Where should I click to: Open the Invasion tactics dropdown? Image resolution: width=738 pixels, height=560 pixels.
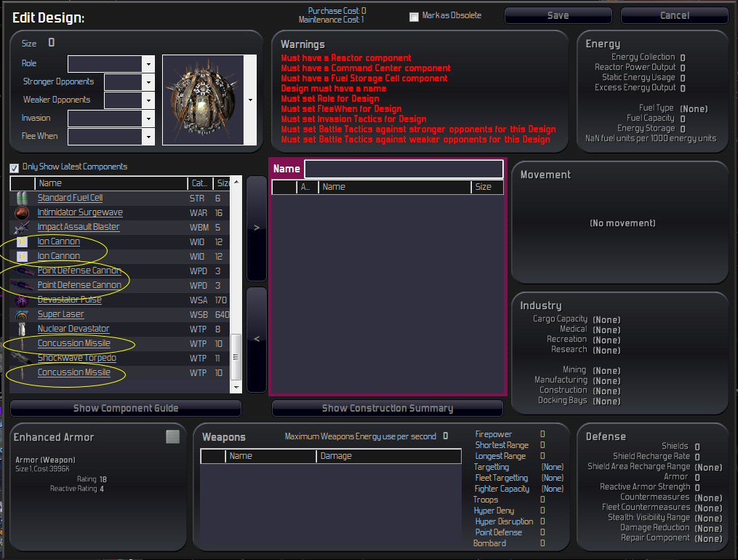pyautogui.click(x=148, y=119)
